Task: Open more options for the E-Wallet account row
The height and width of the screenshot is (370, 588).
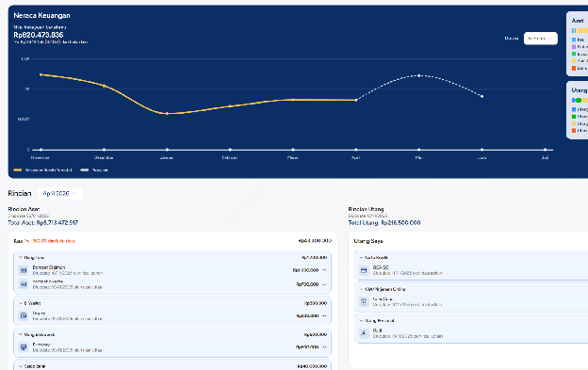Action: click(x=324, y=315)
